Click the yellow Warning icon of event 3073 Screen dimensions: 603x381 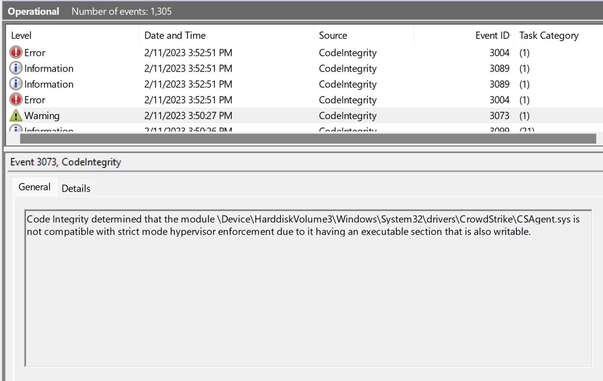click(x=16, y=115)
